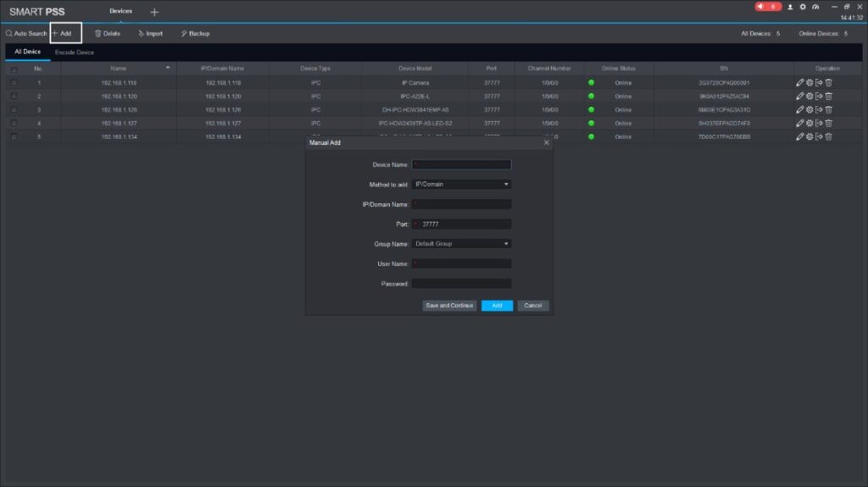Check the box for device row 5
This screenshot has width=868, height=487.
14,136
